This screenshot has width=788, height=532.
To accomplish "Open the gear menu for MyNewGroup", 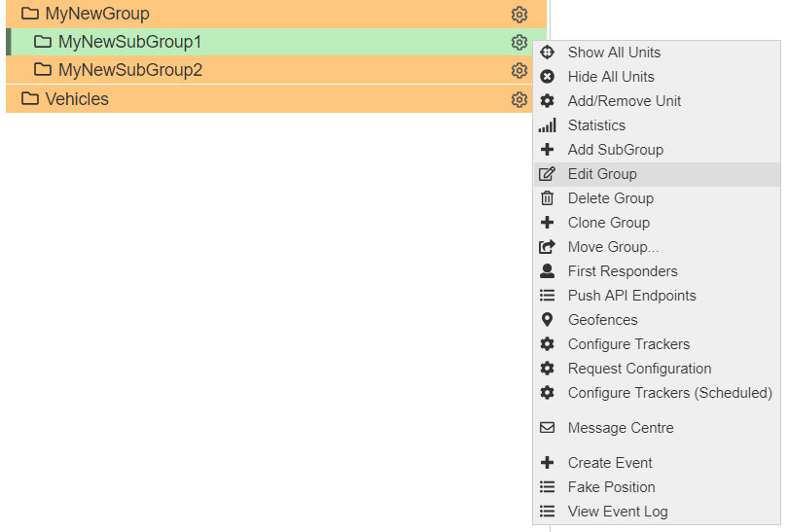I will coord(519,14).
